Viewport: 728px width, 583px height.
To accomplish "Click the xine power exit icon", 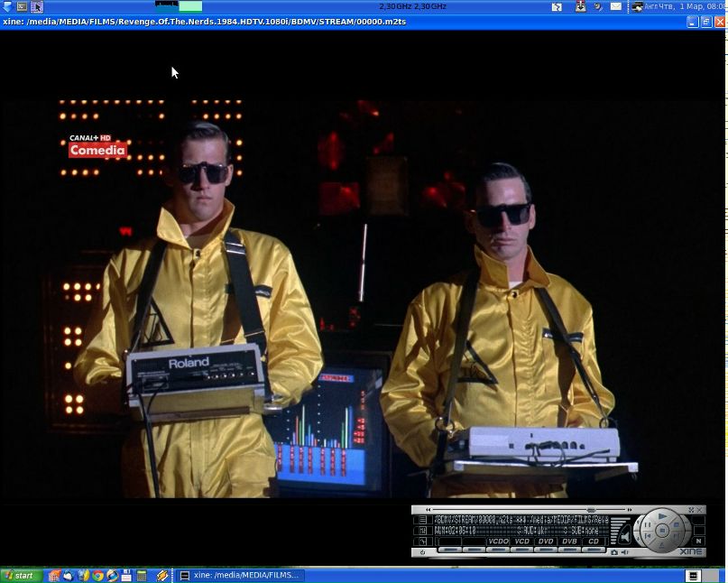I will click(x=423, y=552).
